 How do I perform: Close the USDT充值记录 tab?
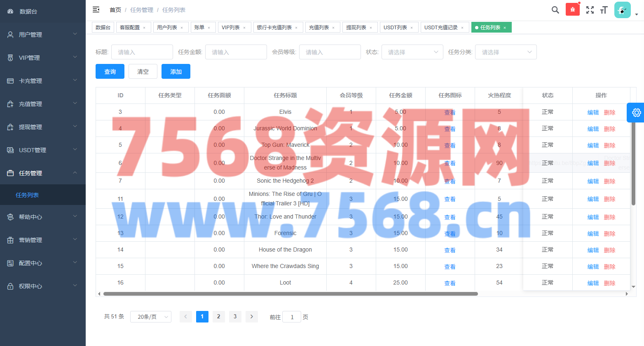point(462,28)
